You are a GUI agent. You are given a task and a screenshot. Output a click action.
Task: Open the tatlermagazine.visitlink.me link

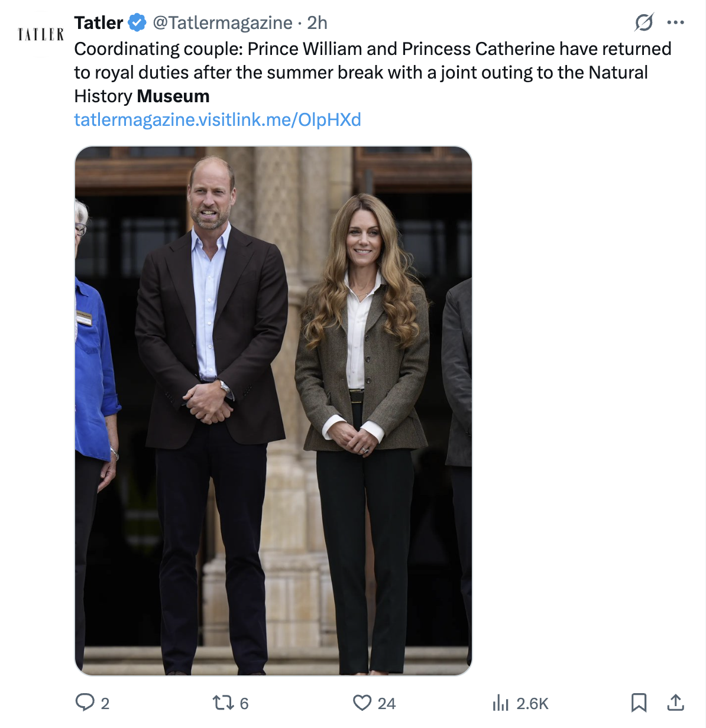217,120
